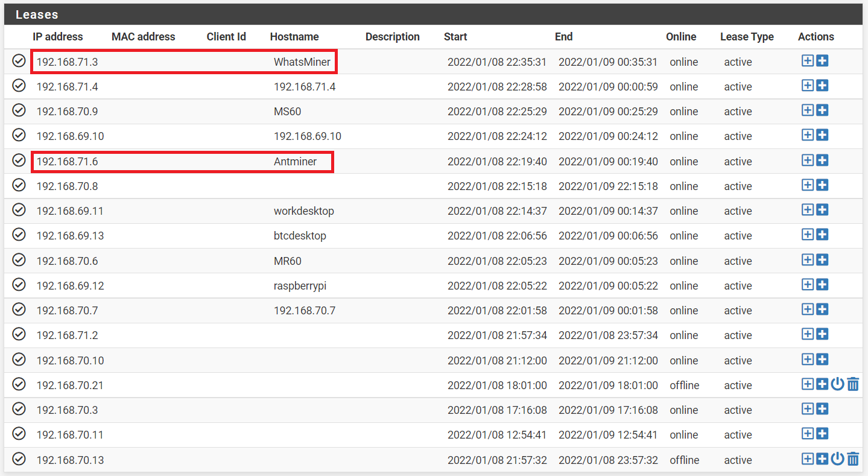This screenshot has width=868, height=476.
Task: Click end time 2022/01/09 17:16:08
Action: [608, 410]
